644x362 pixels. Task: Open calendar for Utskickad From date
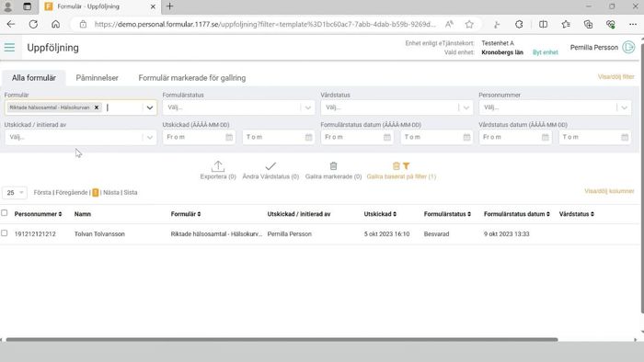(229, 137)
